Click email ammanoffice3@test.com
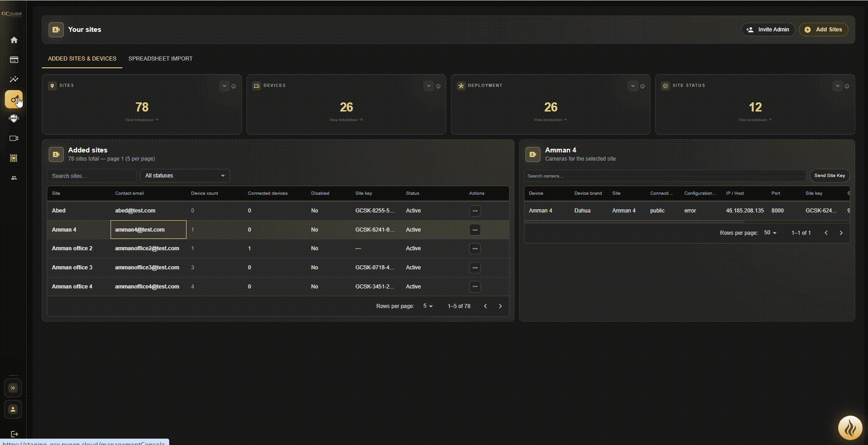The height and width of the screenshot is (445, 868). tap(147, 268)
